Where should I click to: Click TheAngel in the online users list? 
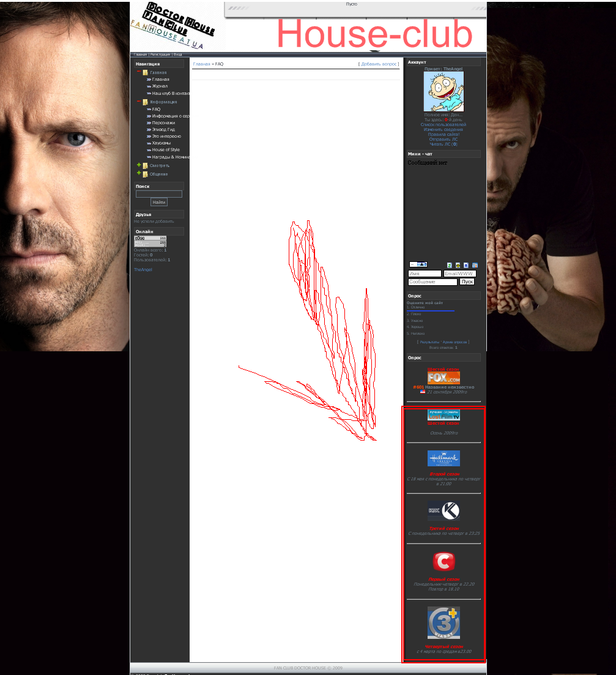143,270
